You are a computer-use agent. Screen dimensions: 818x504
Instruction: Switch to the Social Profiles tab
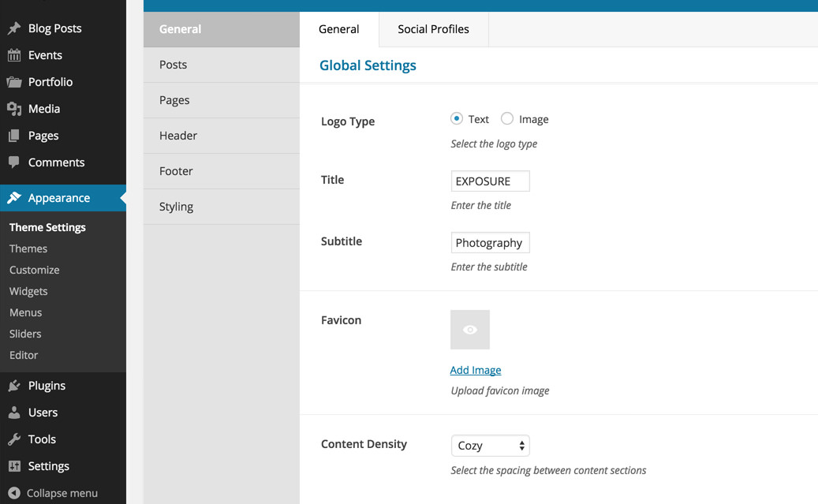click(x=434, y=29)
